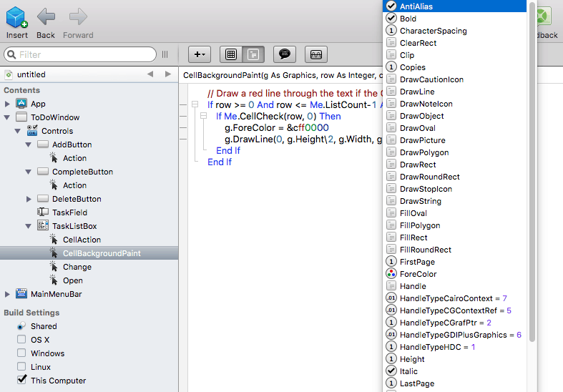Collapse the ToDoWindow item
Screen dimensions: 563x392
7,117
